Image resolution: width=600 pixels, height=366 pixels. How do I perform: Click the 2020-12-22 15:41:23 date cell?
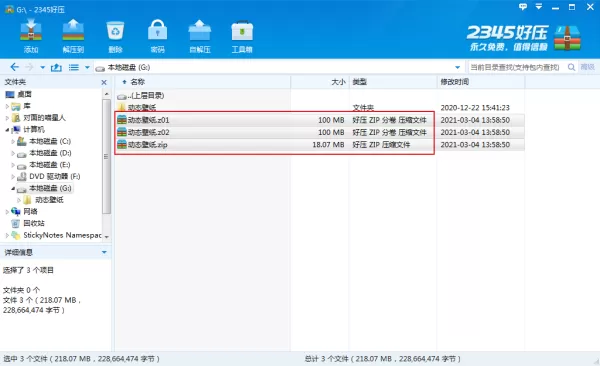pyautogui.click(x=475, y=108)
